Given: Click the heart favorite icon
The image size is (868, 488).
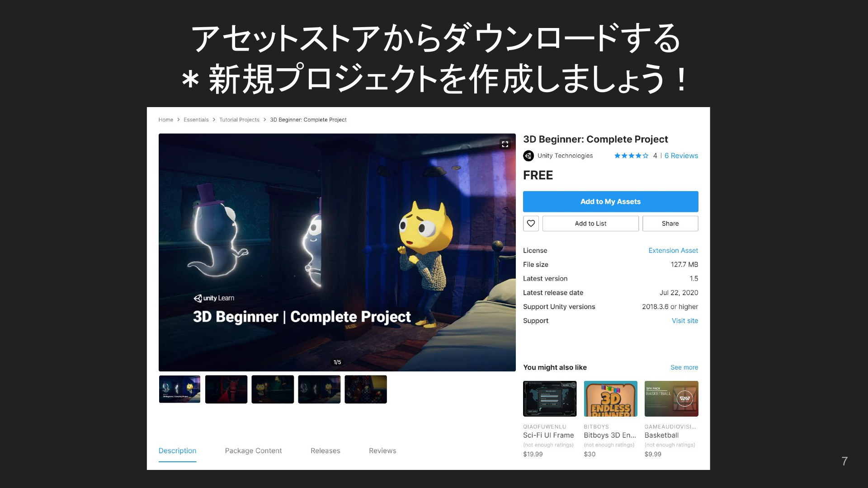Looking at the screenshot, I should coord(531,224).
